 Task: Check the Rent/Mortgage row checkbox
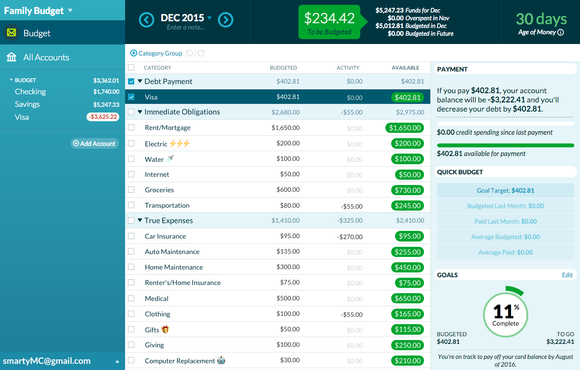point(131,127)
